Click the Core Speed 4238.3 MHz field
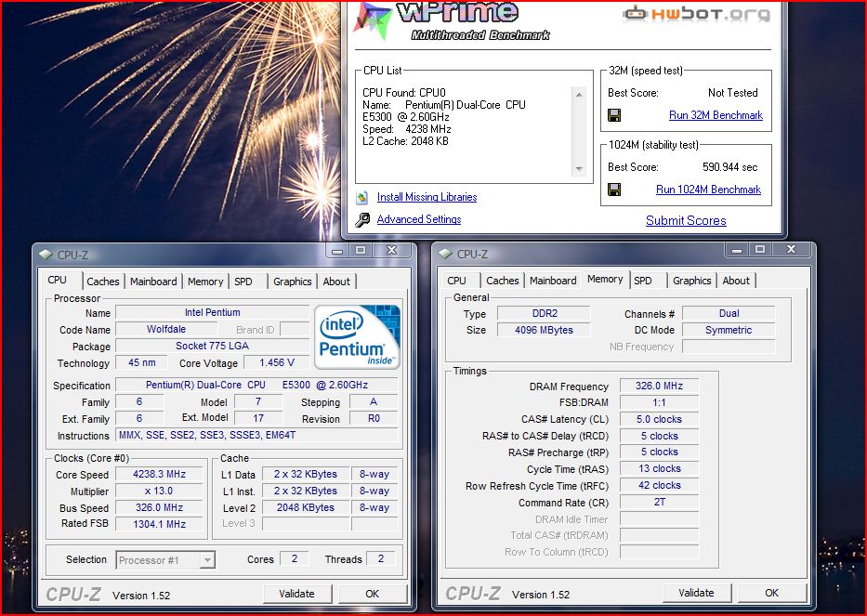The width and height of the screenshot is (867, 616). [x=159, y=475]
